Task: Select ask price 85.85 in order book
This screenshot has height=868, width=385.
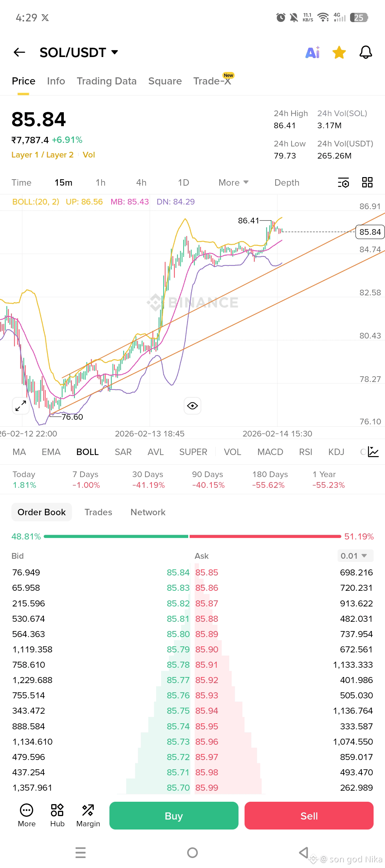Action: [207, 572]
